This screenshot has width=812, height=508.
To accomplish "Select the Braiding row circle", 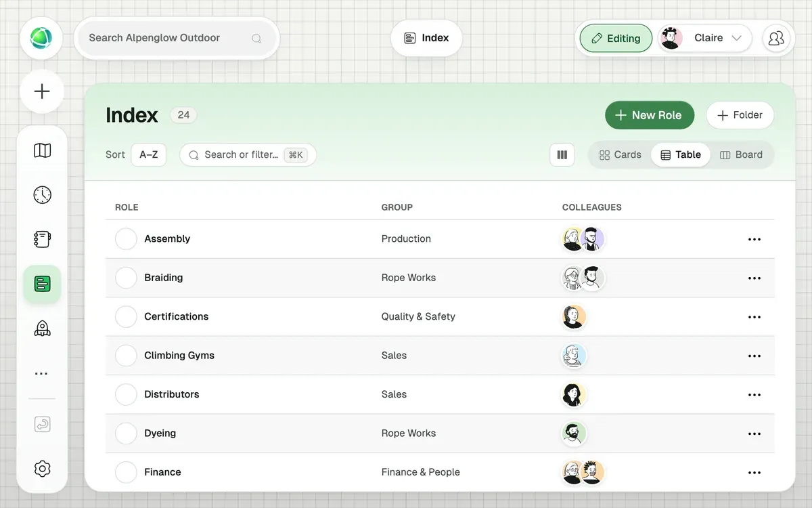I will pyautogui.click(x=126, y=278).
